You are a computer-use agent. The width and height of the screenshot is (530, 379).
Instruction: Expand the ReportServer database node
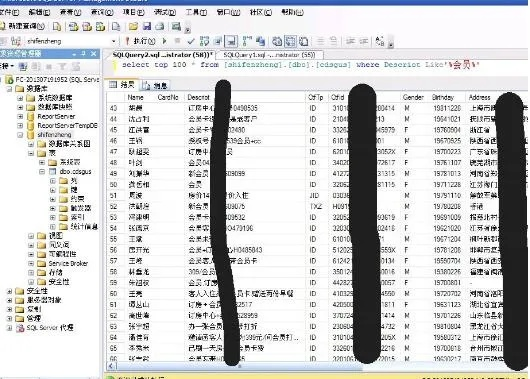[20, 116]
